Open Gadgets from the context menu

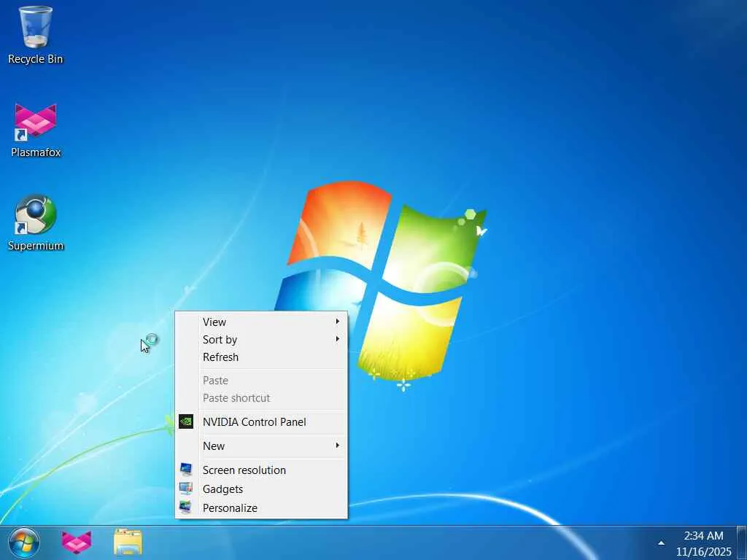point(261,489)
